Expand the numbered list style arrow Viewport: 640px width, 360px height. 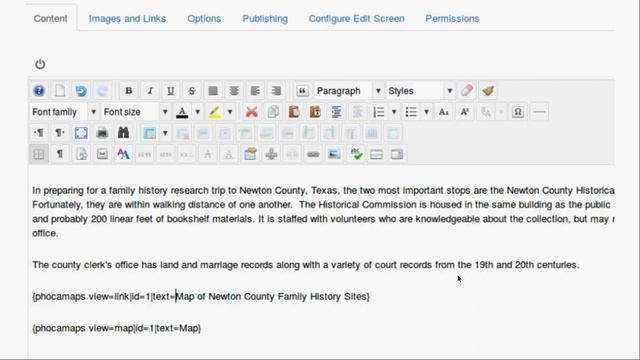pyautogui.click(x=394, y=112)
